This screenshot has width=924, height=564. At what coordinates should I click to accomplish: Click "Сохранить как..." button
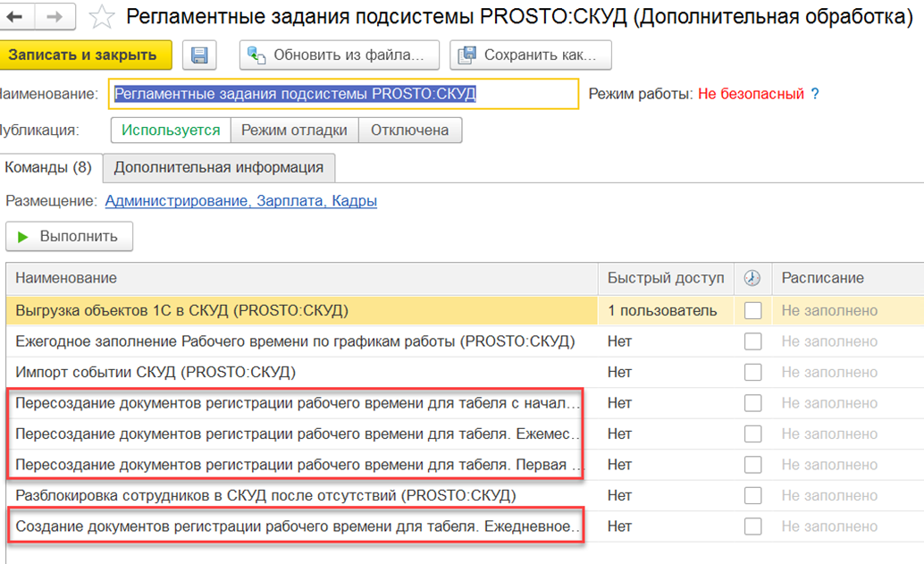click(x=531, y=55)
